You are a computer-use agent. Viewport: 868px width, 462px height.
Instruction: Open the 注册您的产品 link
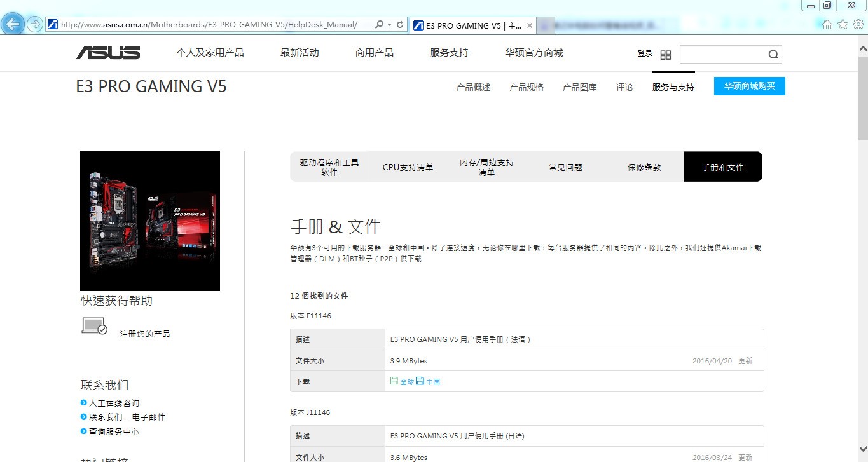(x=145, y=334)
